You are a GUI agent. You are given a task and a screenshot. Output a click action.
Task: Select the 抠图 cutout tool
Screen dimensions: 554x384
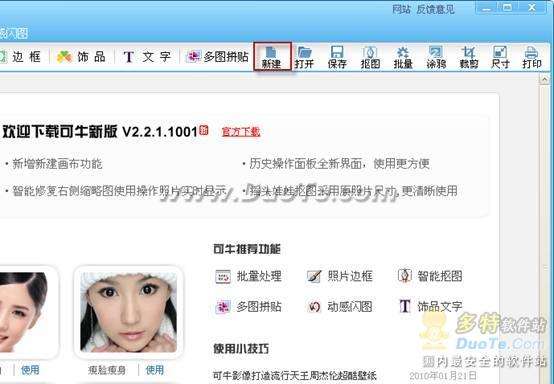tap(370, 57)
